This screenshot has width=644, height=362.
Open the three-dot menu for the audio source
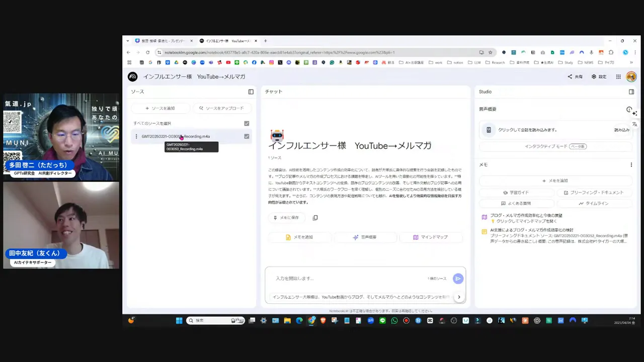[136, 136]
